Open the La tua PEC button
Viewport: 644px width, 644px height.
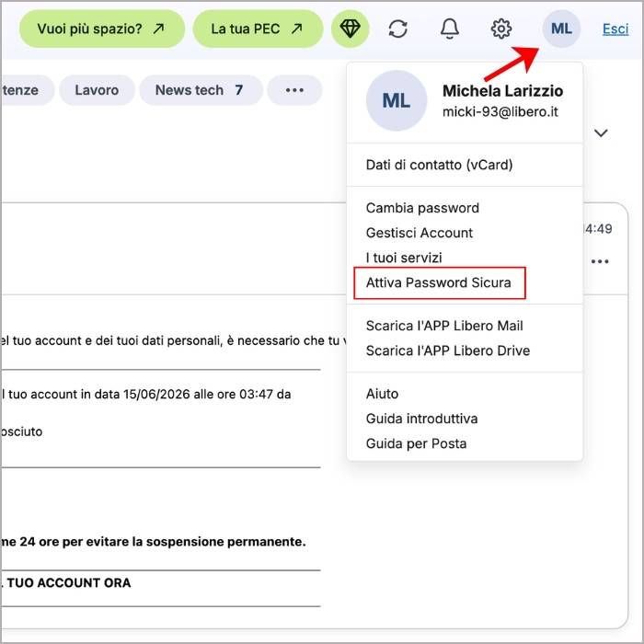click(258, 29)
